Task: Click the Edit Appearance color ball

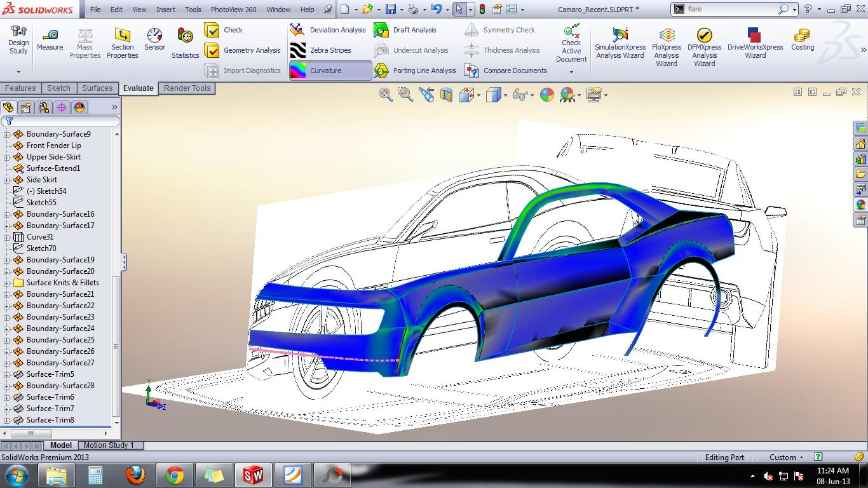Action: click(546, 95)
